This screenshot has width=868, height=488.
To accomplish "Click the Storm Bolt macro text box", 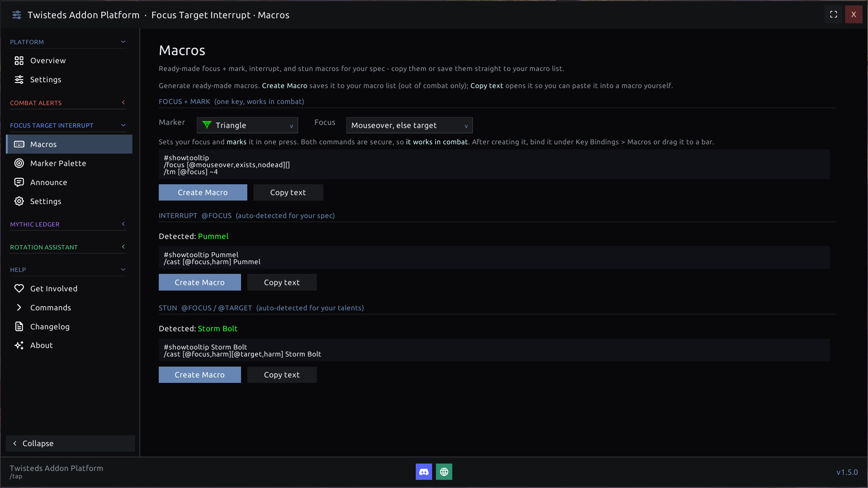I will (494, 350).
